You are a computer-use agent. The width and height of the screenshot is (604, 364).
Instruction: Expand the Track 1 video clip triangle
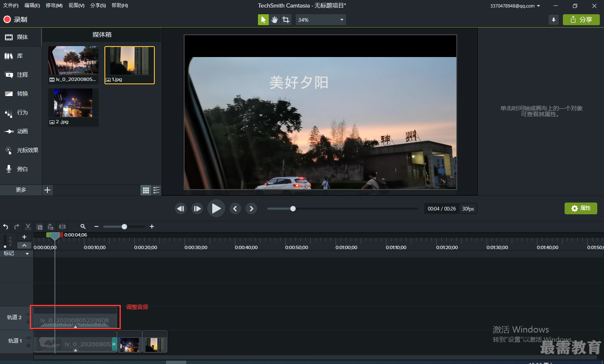point(75,350)
